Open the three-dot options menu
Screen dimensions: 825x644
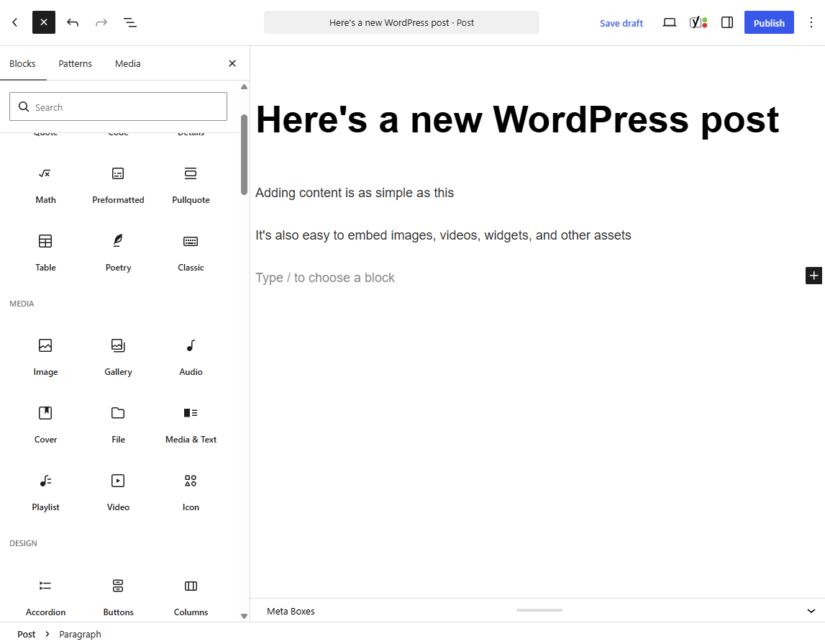click(811, 22)
